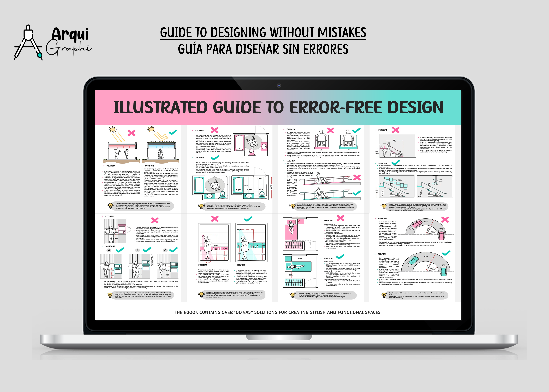Click the teal checkmark beside the bedroom SOLUTION heading
Screen dimensions: 549x392
(x=340, y=257)
